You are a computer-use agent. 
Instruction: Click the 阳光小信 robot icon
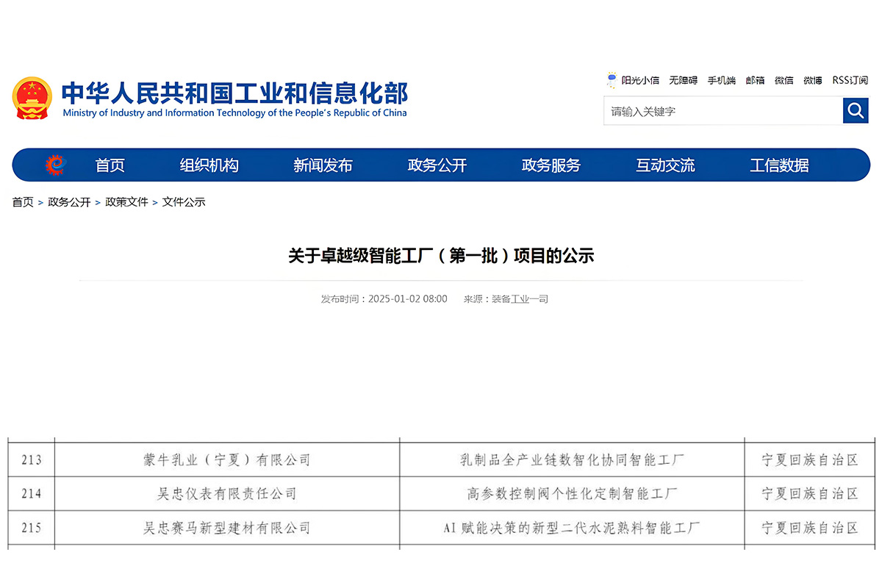(x=612, y=80)
